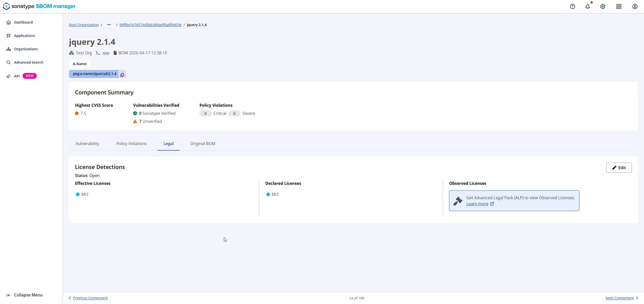The height and width of the screenshot is (304, 644).
Task: Open the settings gear icon
Action: point(603,7)
